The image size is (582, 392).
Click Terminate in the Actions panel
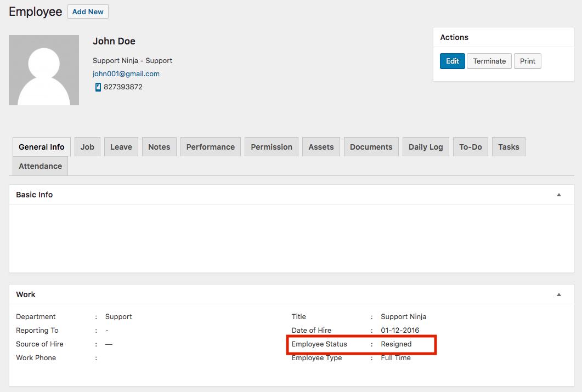pos(489,61)
